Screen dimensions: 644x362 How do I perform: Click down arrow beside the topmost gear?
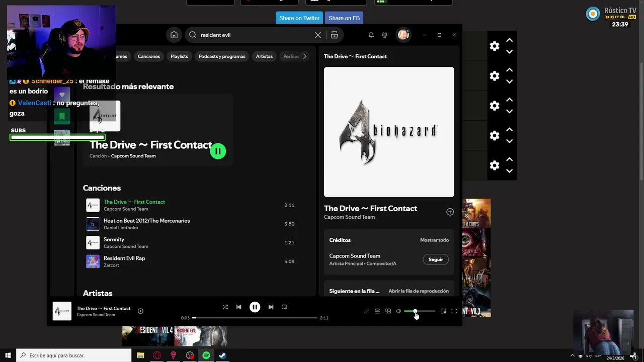point(509,52)
